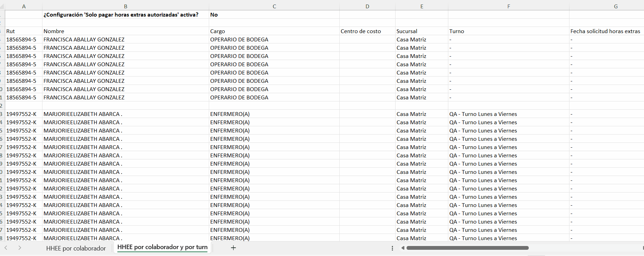
Task: Select first 'FRANCISCA ABALLAY GONZALEZ' name cell
Action: point(126,39)
